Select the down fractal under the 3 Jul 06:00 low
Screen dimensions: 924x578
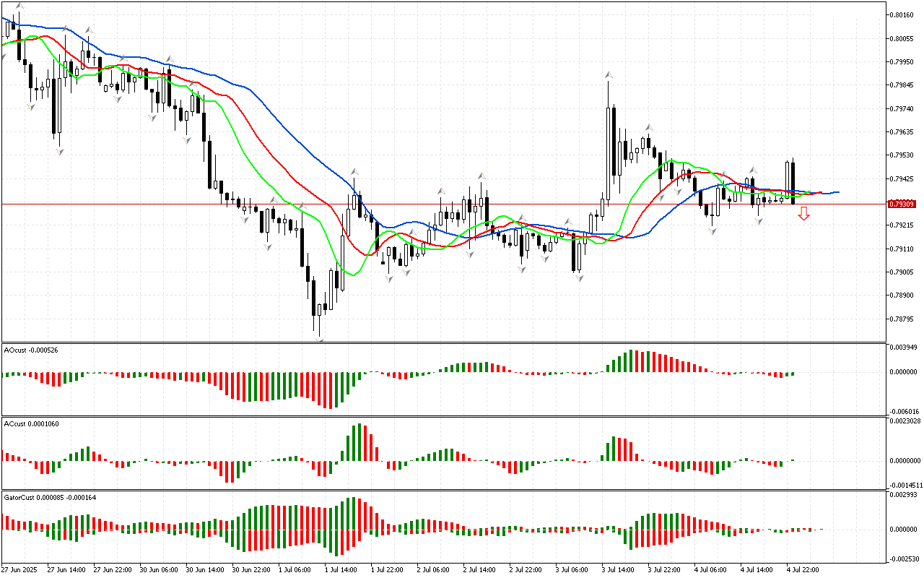(579, 277)
